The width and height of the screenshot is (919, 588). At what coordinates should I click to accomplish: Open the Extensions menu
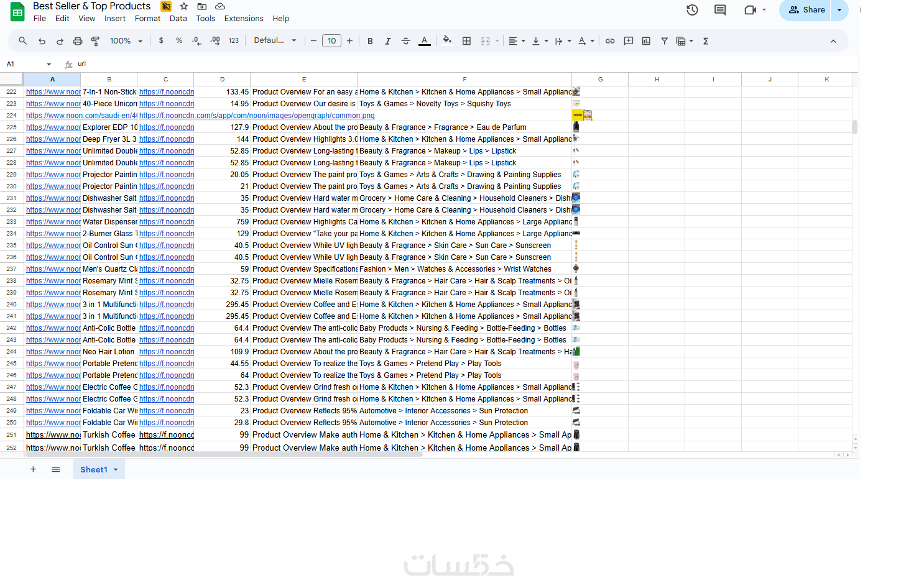[244, 19]
